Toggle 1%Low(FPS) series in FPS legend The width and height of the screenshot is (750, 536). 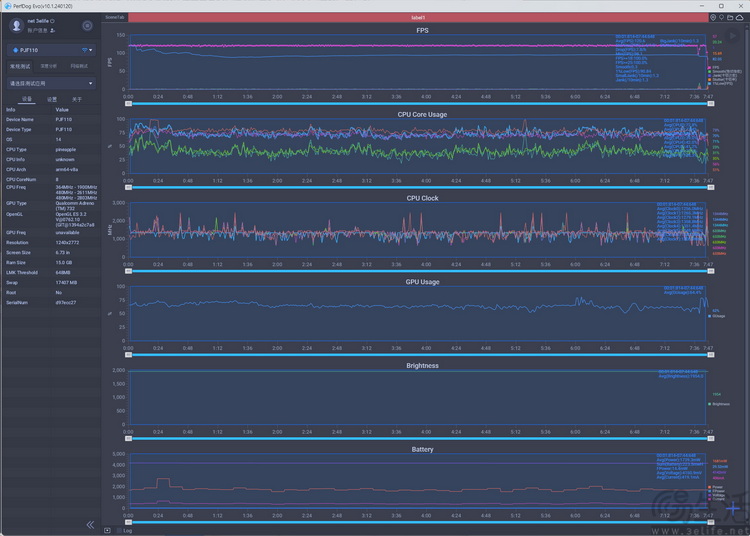(x=720, y=83)
